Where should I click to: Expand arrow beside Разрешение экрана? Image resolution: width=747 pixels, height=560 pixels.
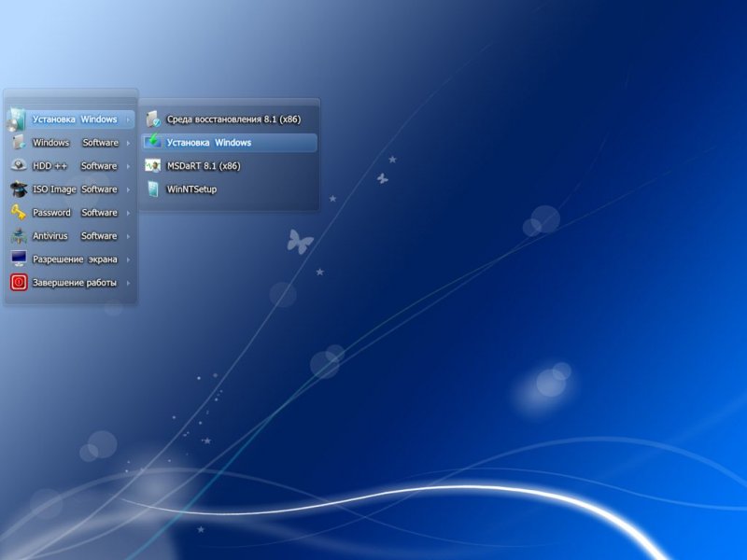pos(128,259)
